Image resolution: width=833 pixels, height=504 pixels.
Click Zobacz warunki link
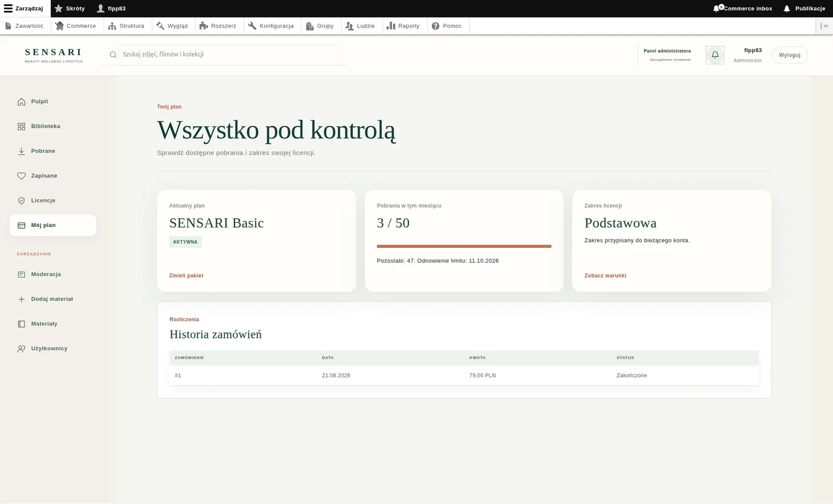tap(605, 276)
